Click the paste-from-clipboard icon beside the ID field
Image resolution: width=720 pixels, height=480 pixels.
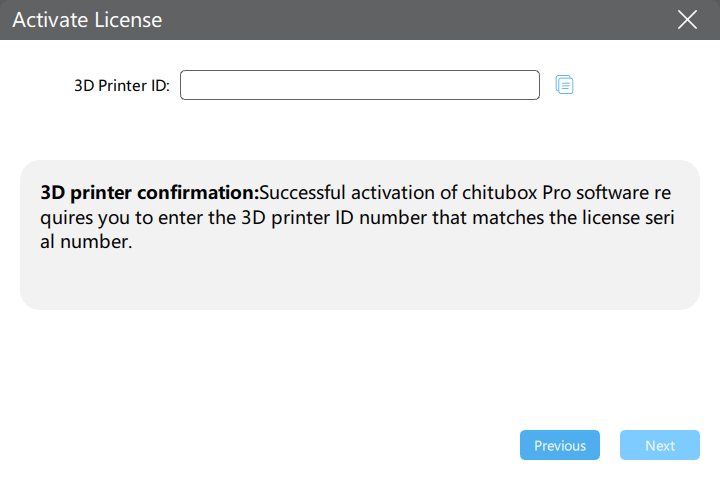564,85
